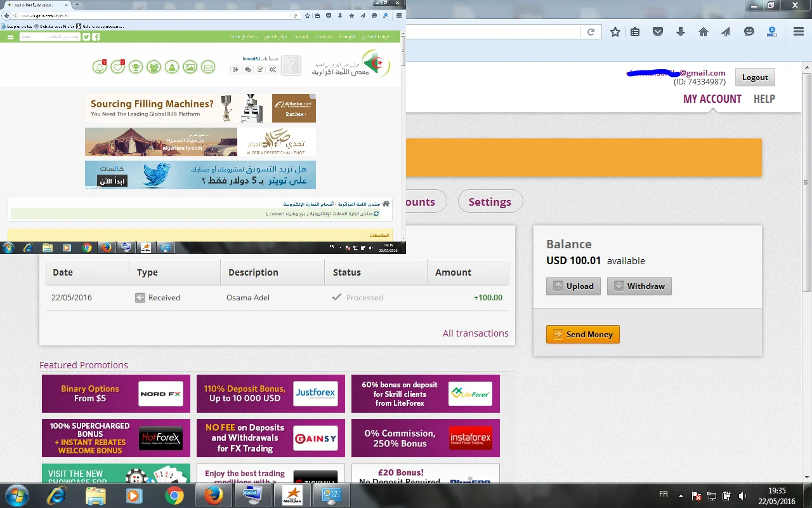Open the Firefox bookmarks list icon
This screenshot has height=508, width=812.
[x=635, y=32]
